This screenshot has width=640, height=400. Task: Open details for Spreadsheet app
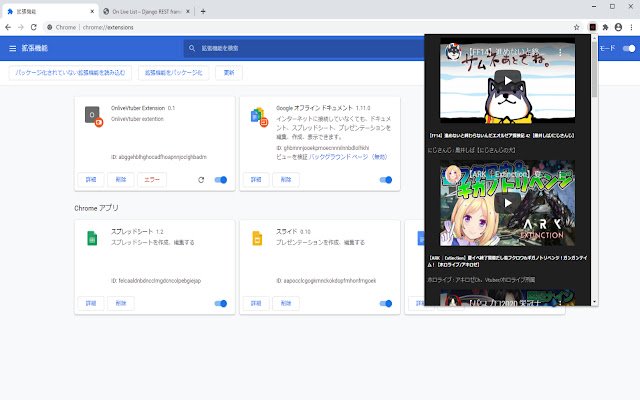point(91,303)
